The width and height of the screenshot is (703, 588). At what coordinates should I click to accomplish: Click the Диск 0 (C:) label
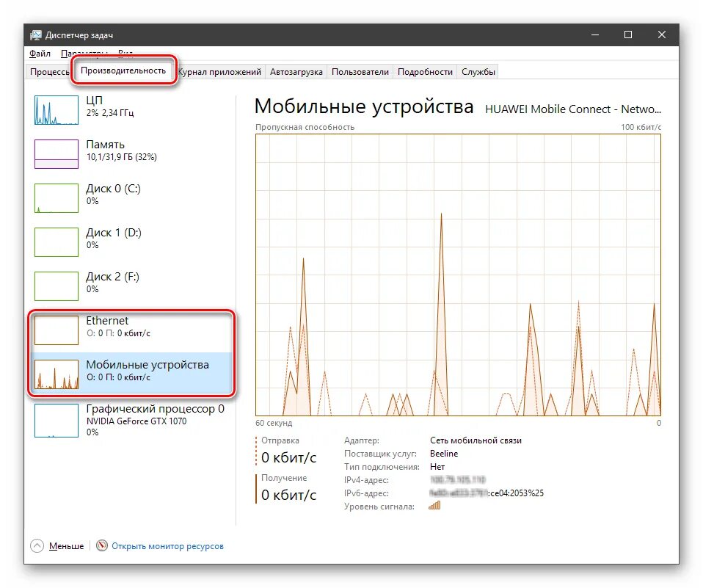coord(114,189)
